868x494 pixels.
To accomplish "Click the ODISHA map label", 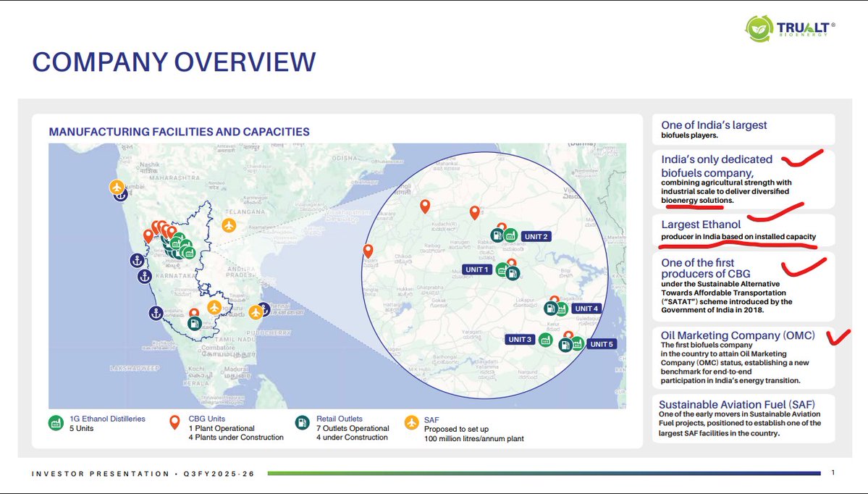I will [345, 158].
